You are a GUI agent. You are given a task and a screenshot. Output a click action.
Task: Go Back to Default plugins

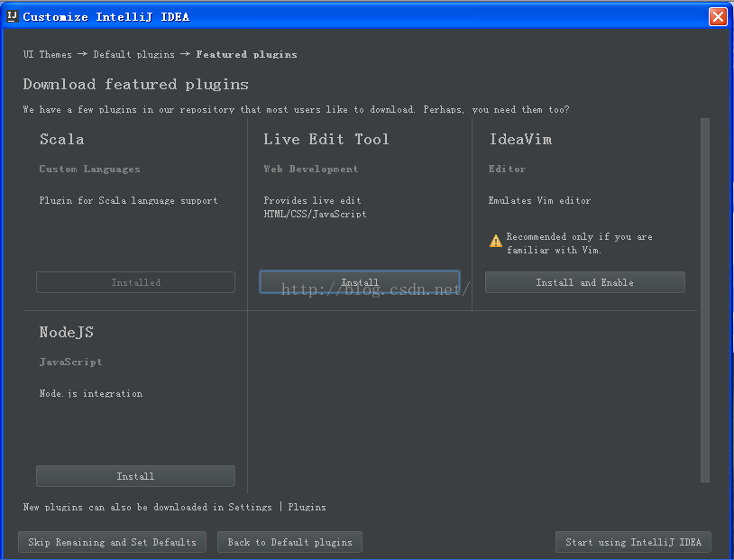coord(289,542)
